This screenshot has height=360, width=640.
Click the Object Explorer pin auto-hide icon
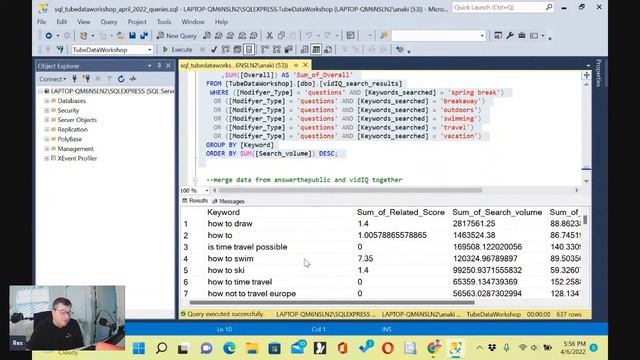[159, 65]
